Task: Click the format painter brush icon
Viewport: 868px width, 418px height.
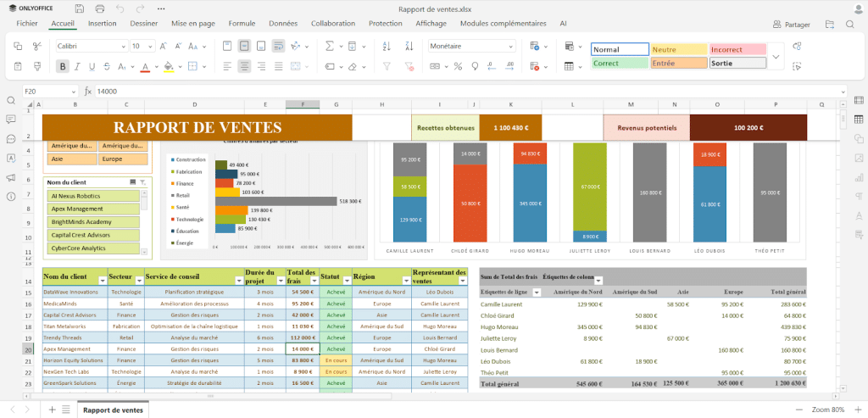Action: [x=36, y=65]
